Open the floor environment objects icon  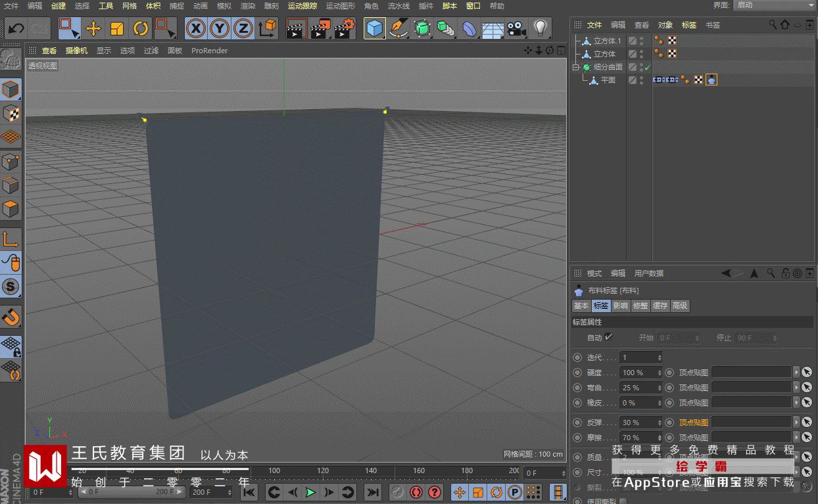(x=493, y=28)
